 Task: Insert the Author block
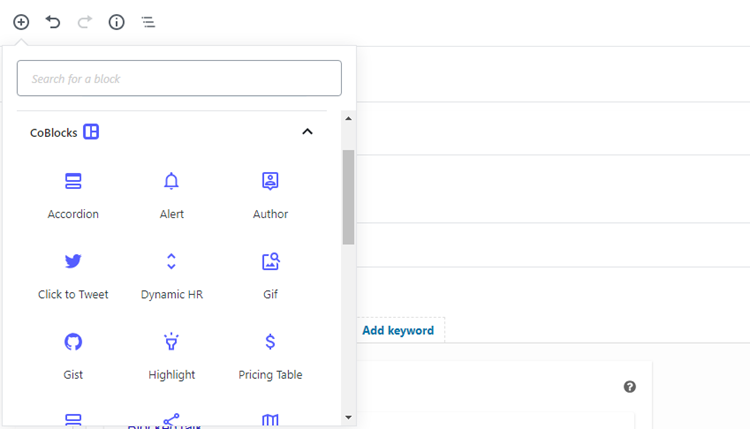[x=270, y=196]
